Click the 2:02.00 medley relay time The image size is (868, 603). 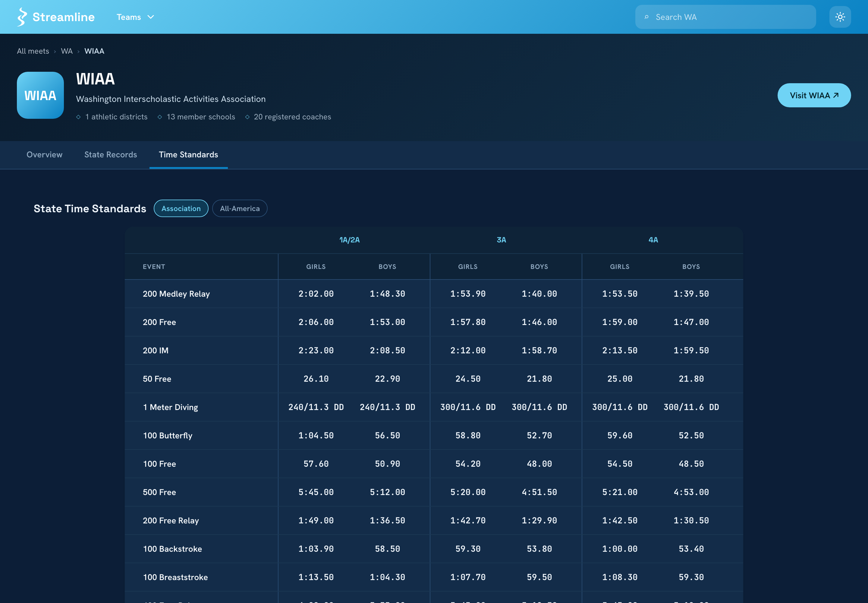316,294
